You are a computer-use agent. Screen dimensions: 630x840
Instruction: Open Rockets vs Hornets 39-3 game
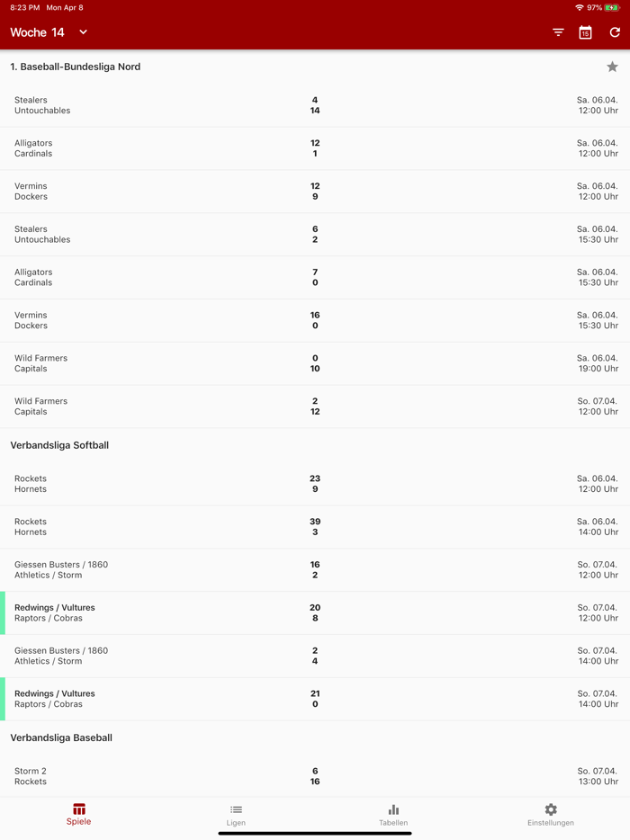coord(315,527)
